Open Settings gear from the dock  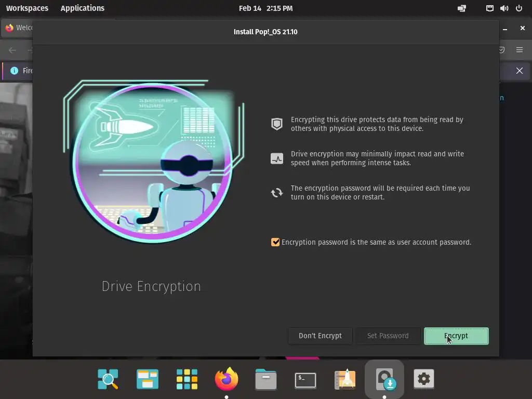424,379
